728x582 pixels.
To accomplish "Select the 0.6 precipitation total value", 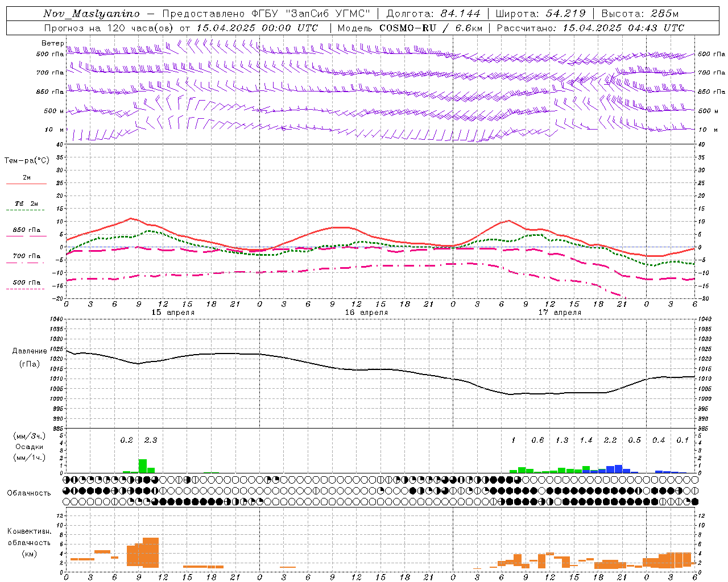I will (537, 440).
